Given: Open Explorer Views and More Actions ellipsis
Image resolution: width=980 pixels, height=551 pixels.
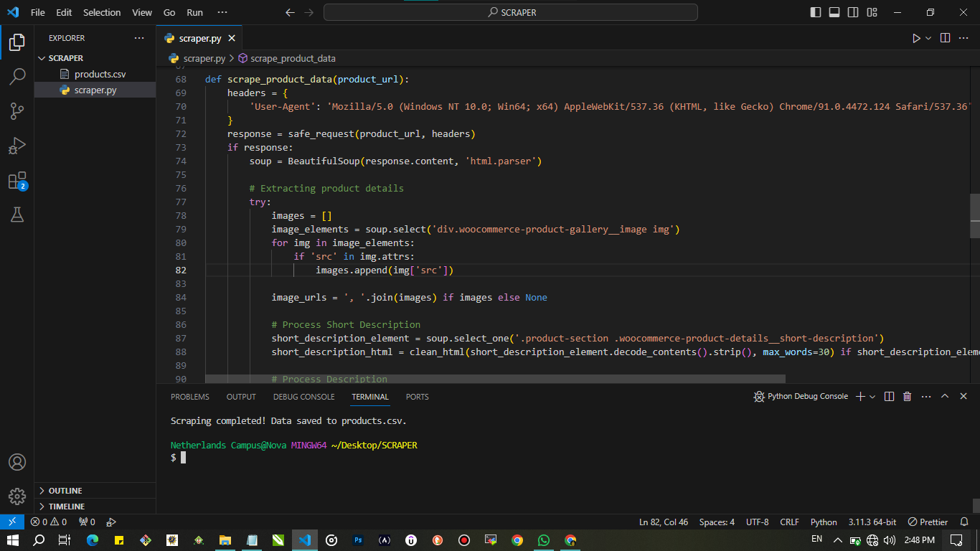Looking at the screenshot, I should pos(139,38).
